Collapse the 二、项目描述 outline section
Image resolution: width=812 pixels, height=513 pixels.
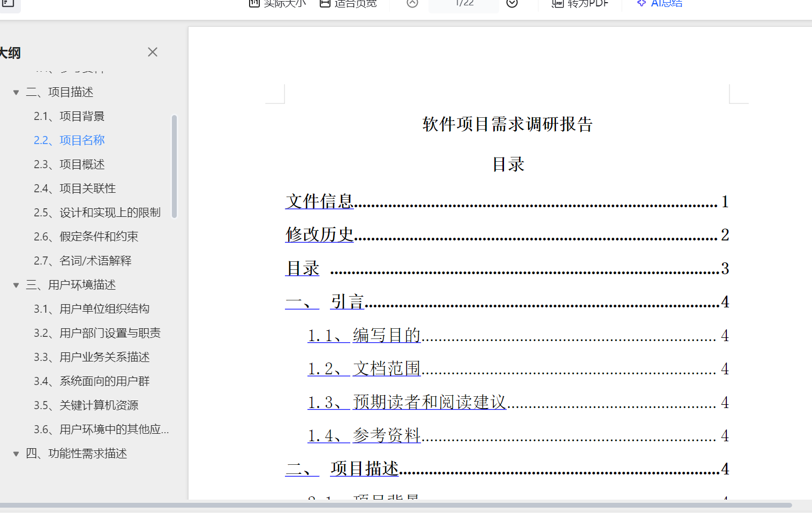[16, 93]
